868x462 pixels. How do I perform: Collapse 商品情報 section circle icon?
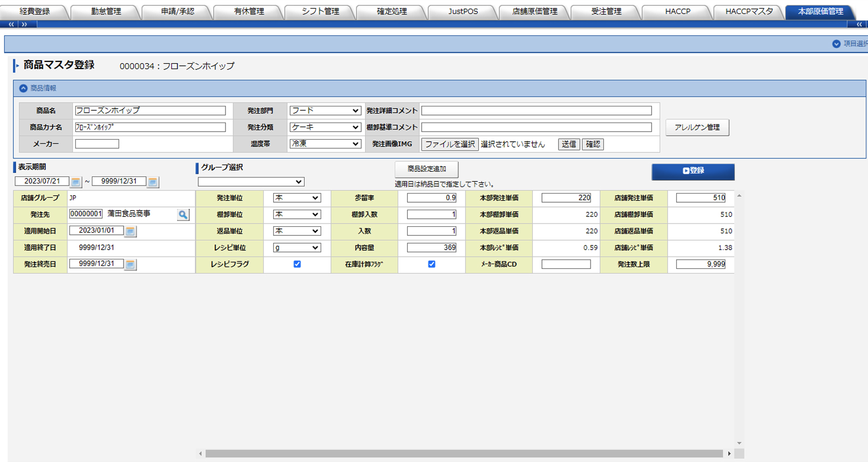[x=23, y=88]
